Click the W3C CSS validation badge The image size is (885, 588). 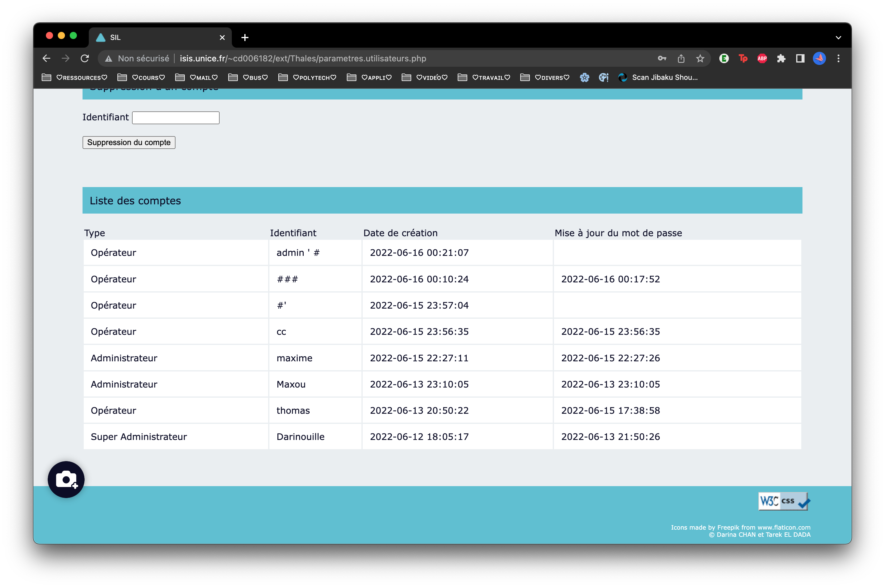784,501
